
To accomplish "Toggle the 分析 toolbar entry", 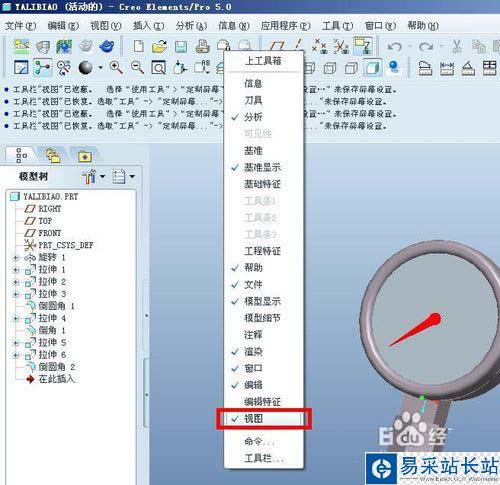I will coord(264,117).
